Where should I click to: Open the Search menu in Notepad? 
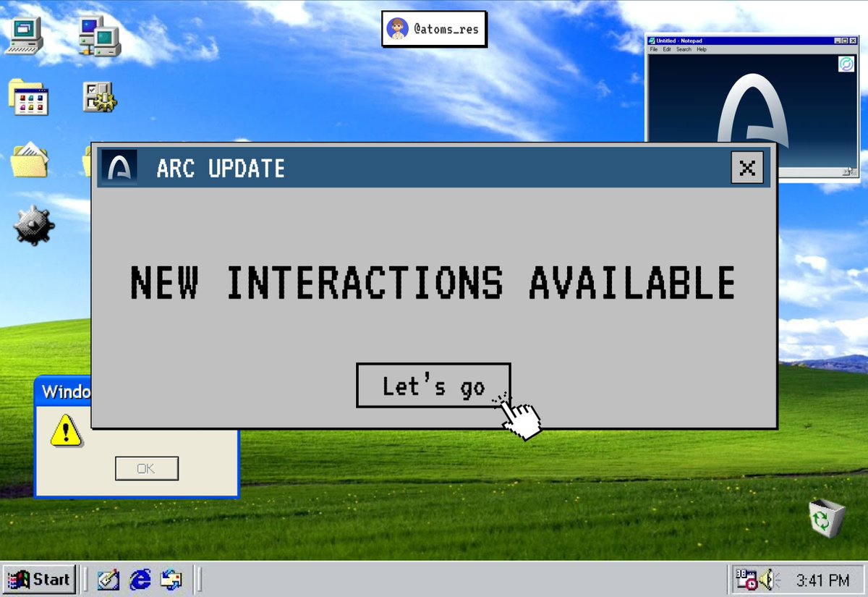(x=684, y=49)
